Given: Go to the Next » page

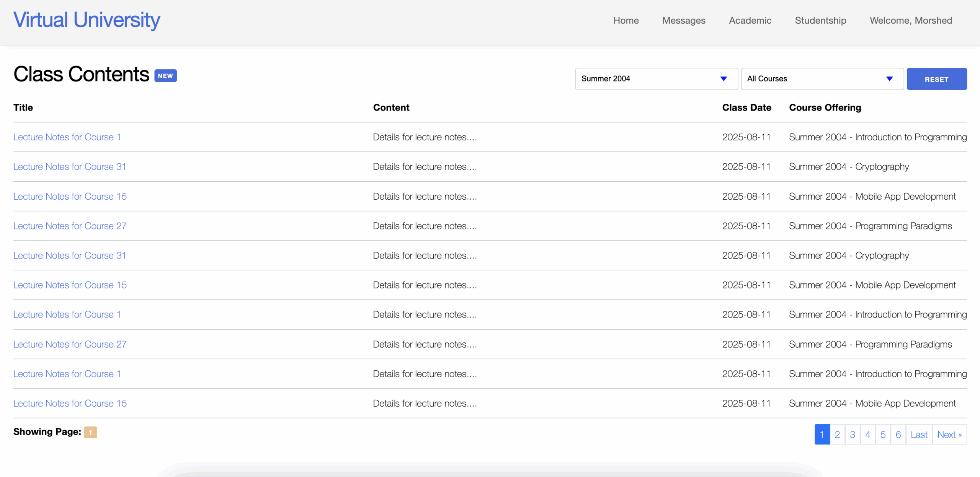Looking at the screenshot, I should point(949,435).
